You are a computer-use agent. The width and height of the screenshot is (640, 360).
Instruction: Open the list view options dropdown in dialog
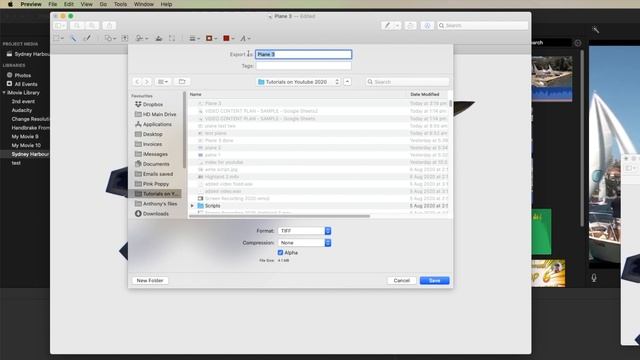(162, 82)
